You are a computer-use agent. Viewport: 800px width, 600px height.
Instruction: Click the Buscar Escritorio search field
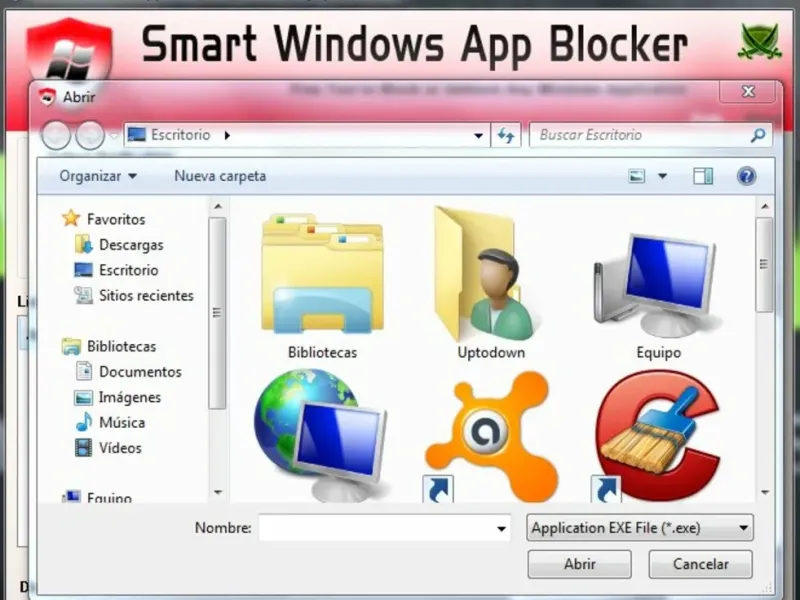[651, 135]
